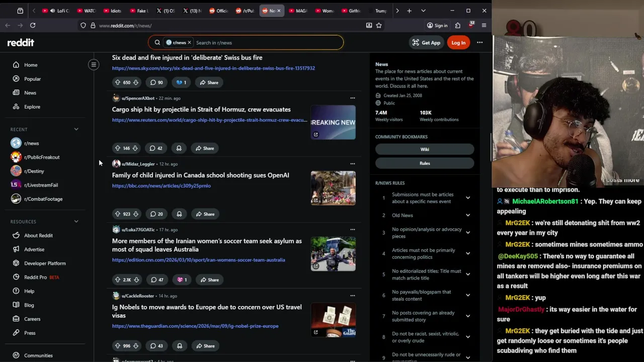Image resolution: width=644 pixels, height=362 pixels.
Task: Open the Cargo ship BREAKING NEWS thumbnail
Action: [333, 122]
